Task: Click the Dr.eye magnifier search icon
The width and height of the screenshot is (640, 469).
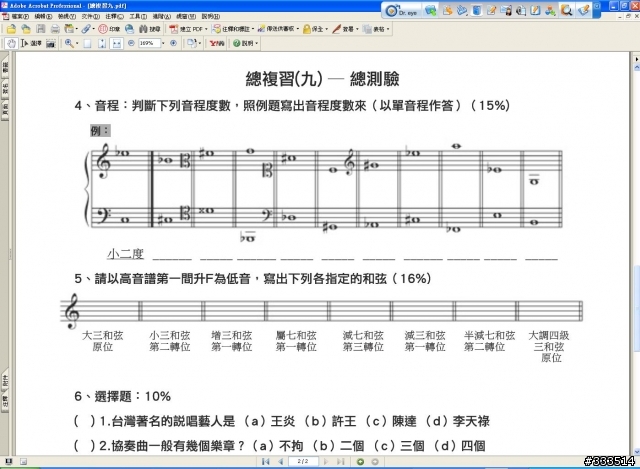Action: click(x=566, y=10)
